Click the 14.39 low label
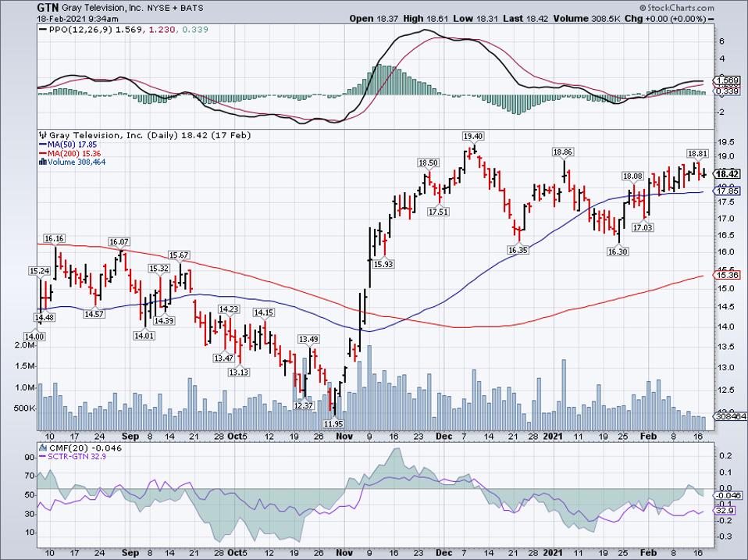The width and height of the screenshot is (748, 560). pyautogui.click(x=164, y=320)
